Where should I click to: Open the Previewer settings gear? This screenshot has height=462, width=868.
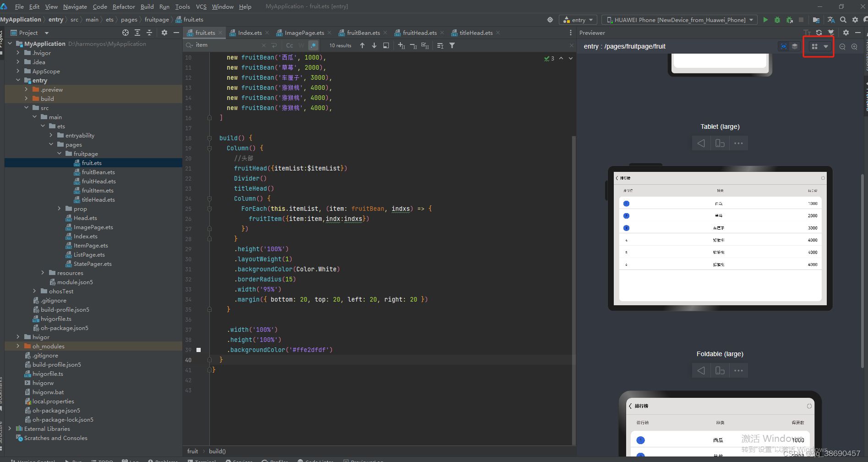pyautogui.click(x=846, y=33)
